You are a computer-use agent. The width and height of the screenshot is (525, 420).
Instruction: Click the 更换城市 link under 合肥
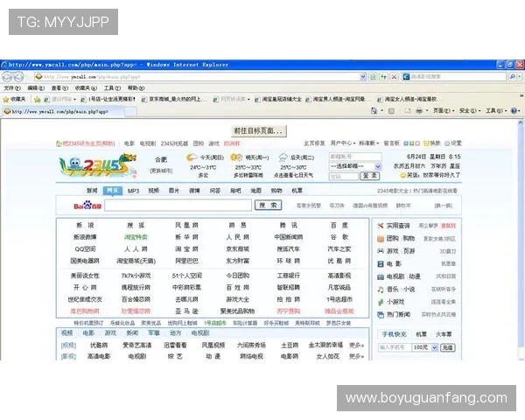point(161,171)
